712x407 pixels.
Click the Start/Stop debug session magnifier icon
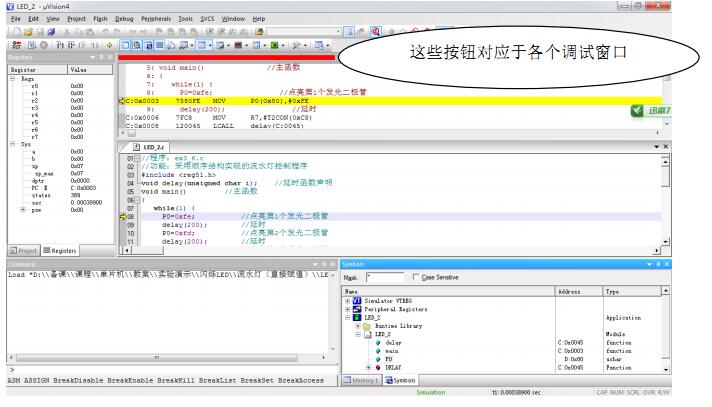(376, 31)
